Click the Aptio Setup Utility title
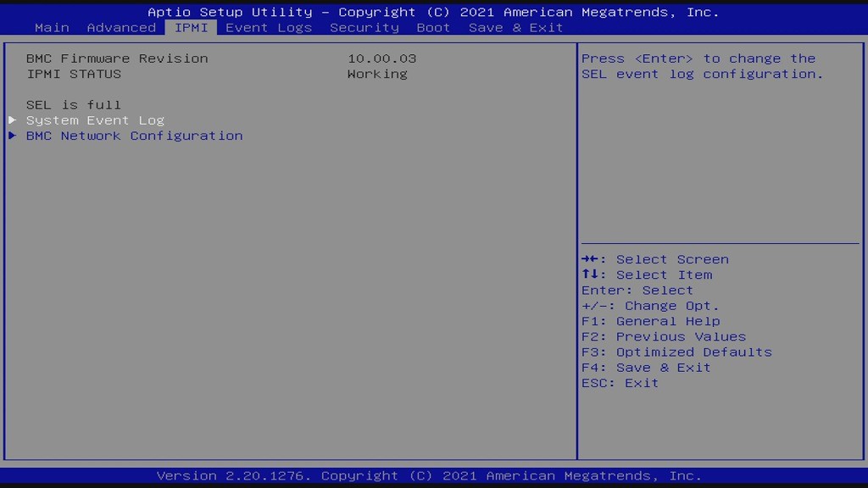This screenshot has height=488, width=868. [433, 12]
